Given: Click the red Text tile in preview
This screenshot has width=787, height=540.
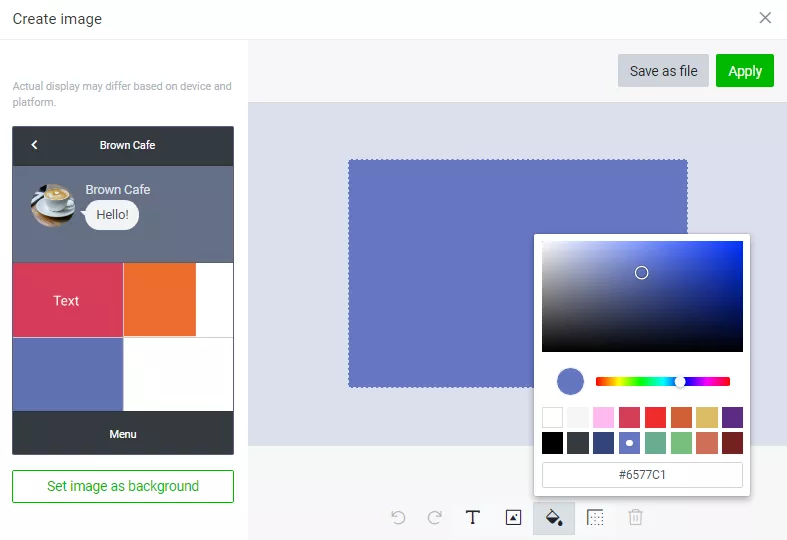Looking at the screenshot, I should (x=68, y=300).
